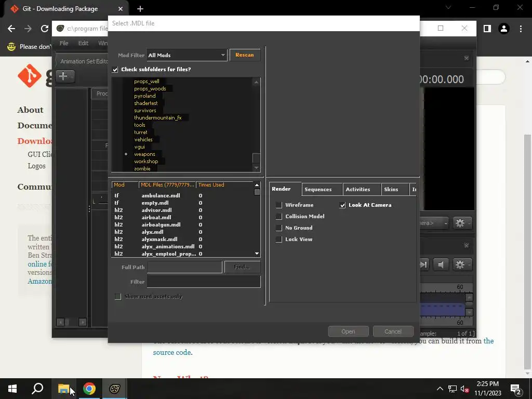Toggle Check subfolders for files checkbox
Viewport: 532px width, 399px height.
tap(115, 70)
